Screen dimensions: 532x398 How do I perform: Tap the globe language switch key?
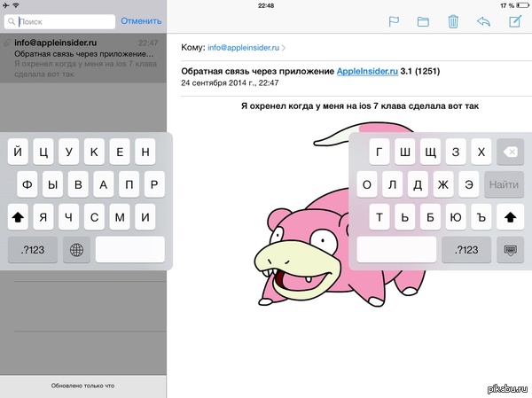pos(75,249)
